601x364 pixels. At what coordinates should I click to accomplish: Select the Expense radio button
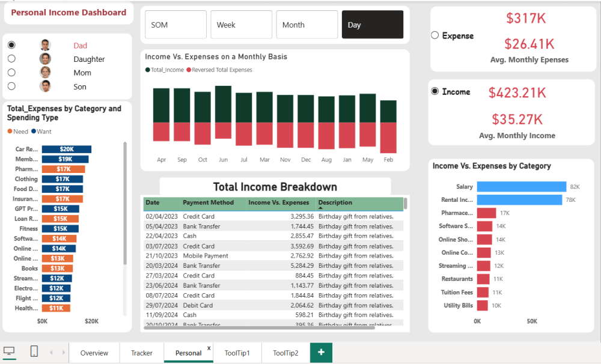click(x=435, y=35)
